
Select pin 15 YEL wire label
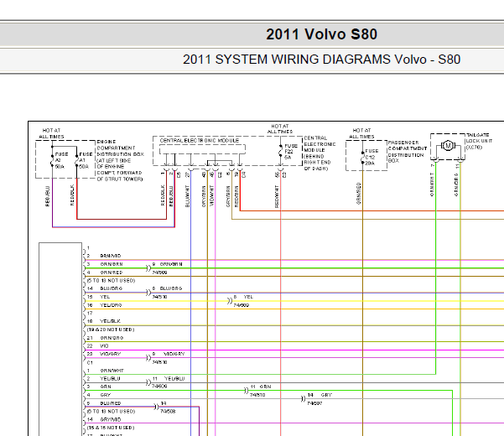[105, 297]
